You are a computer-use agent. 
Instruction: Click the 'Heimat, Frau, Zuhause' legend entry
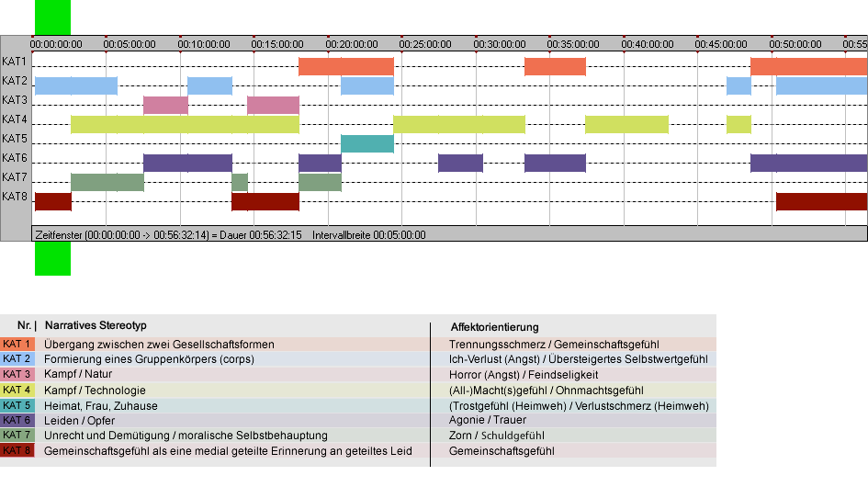(x=101, y=405)
